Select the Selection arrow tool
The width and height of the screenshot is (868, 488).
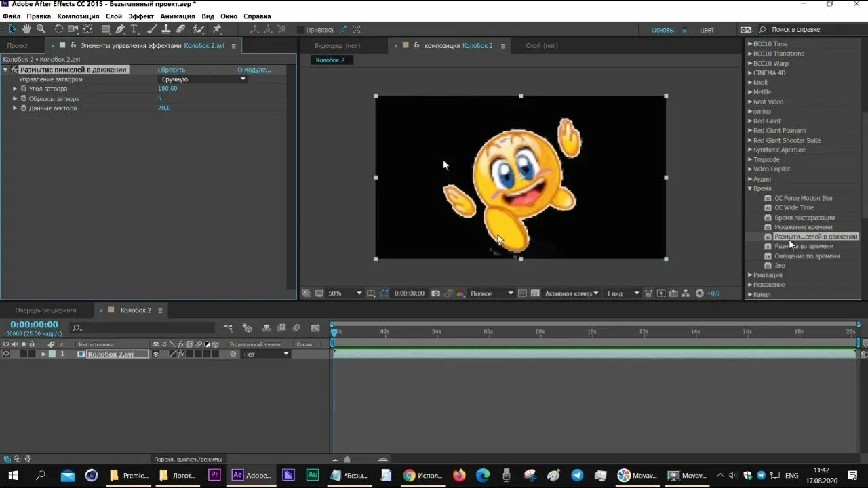(x=12, y=29)
